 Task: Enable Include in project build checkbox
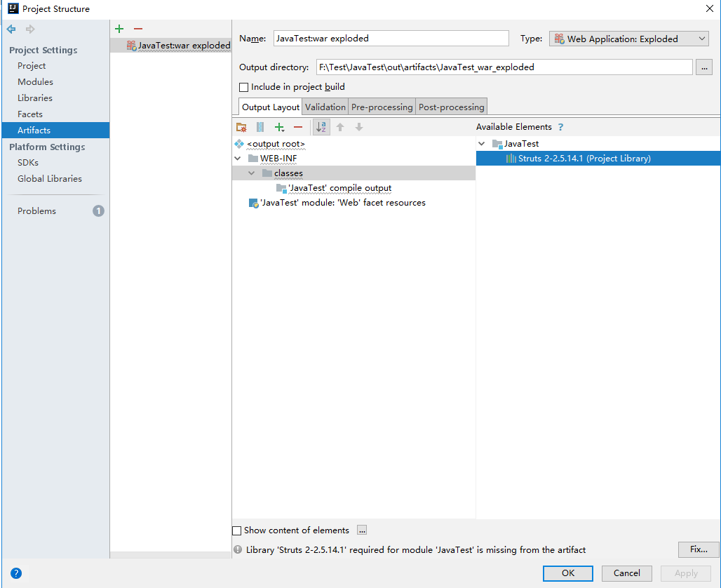pos(244,88)
